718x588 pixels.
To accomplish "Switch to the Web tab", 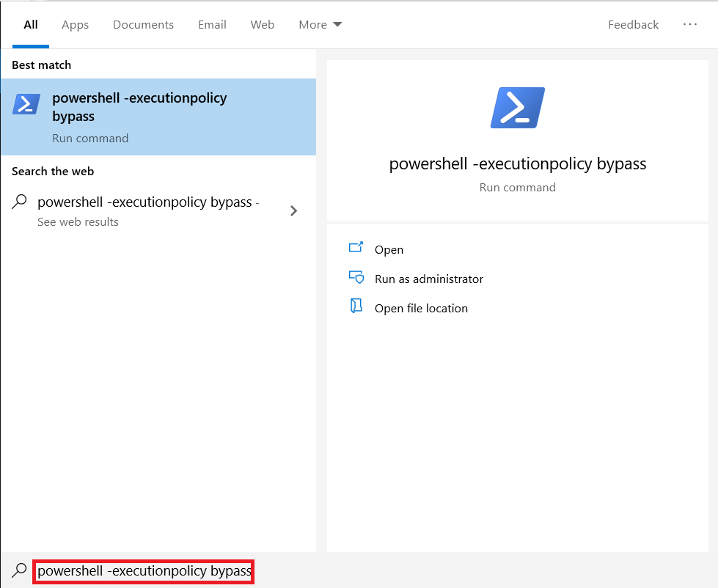I will click(263, 25).
